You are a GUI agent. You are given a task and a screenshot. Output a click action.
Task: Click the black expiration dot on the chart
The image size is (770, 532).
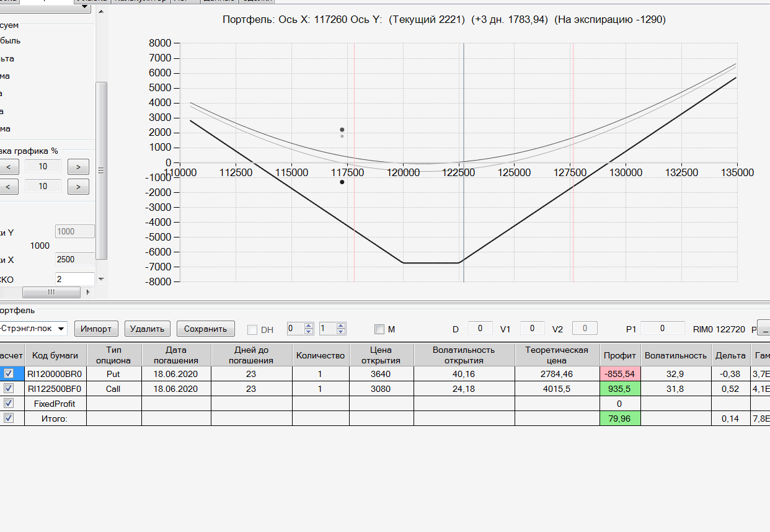342,182
